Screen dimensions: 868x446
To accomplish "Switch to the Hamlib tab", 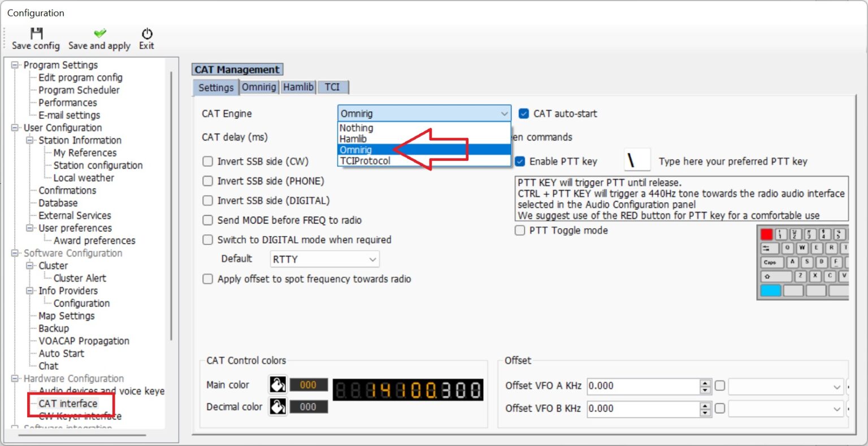I will tap(298, 87).
